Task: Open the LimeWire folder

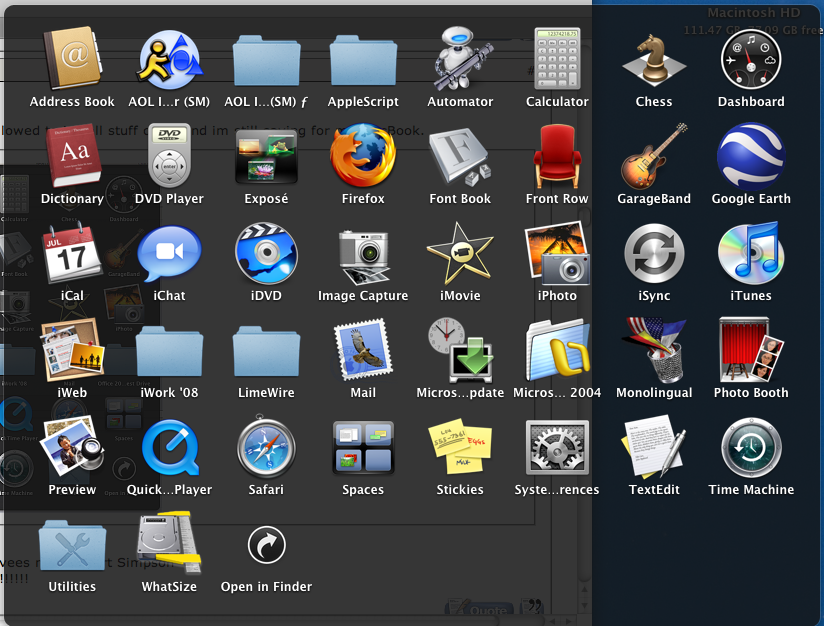Action: click(x=266, y=351)
